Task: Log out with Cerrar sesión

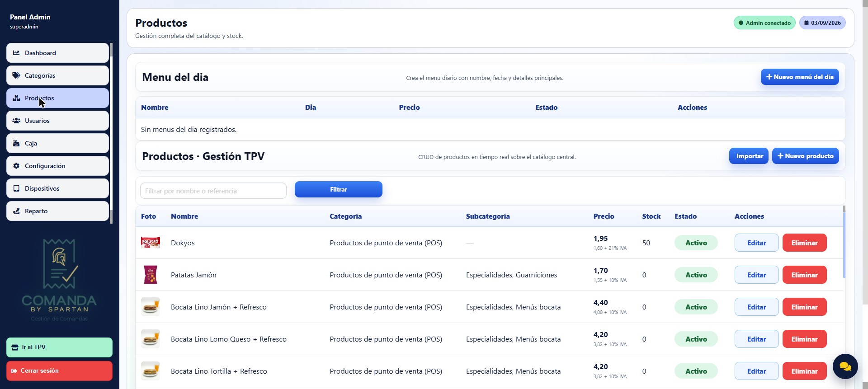Action: click(x=59, y=371)
